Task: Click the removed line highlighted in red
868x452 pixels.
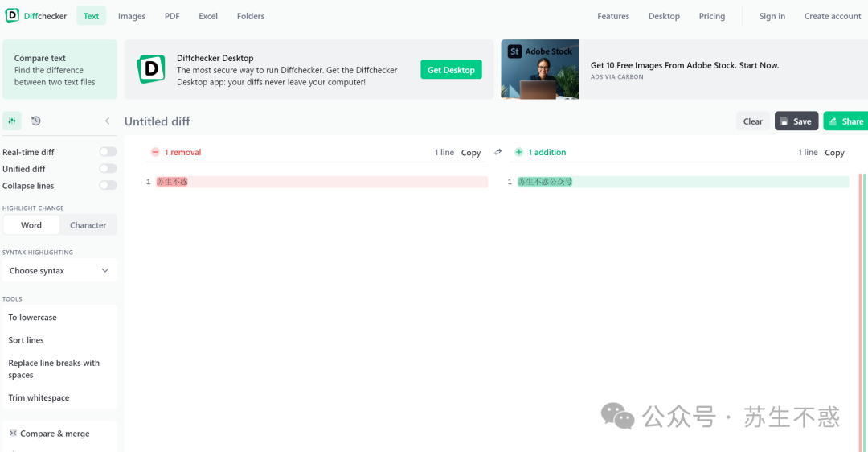Action: pos(321,182)
